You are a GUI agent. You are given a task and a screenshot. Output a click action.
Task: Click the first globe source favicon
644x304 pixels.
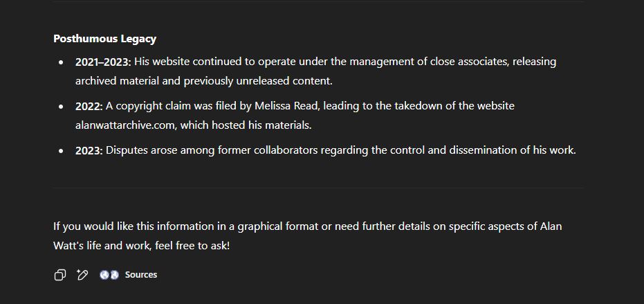[x=104, y=275]
